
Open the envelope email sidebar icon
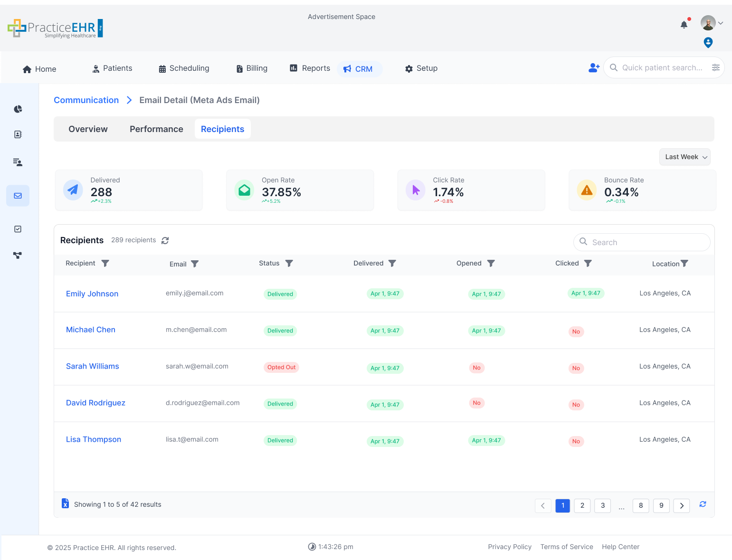click(x=18, y=196)
